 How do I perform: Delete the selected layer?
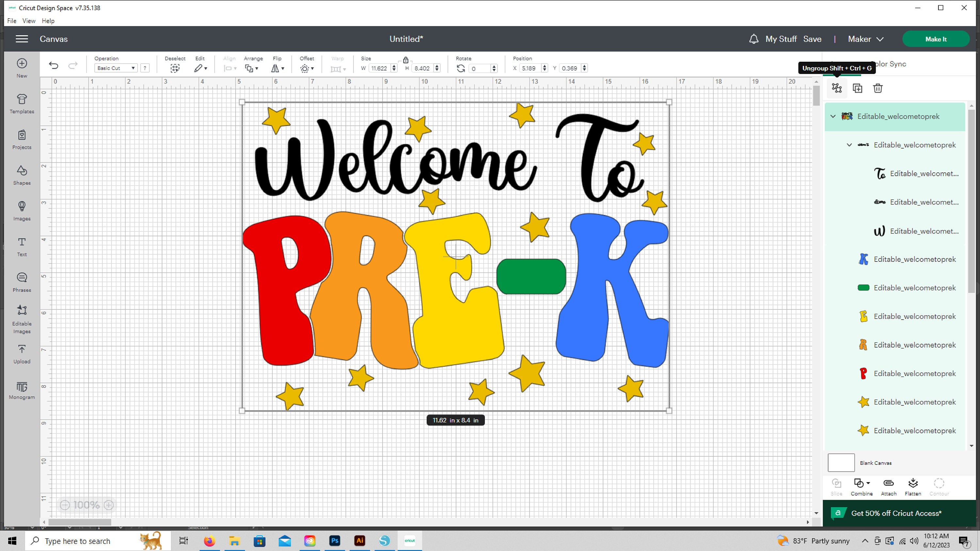click(878, 88)
